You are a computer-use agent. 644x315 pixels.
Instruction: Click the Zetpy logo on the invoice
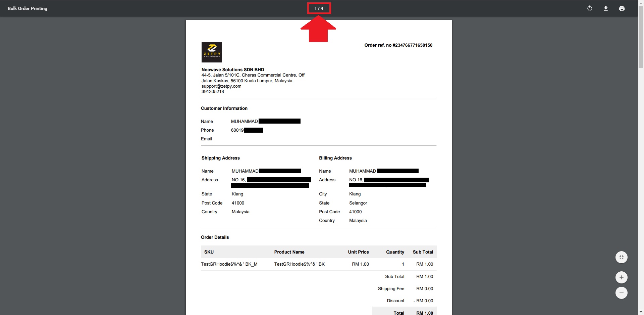tap(212, 52)
